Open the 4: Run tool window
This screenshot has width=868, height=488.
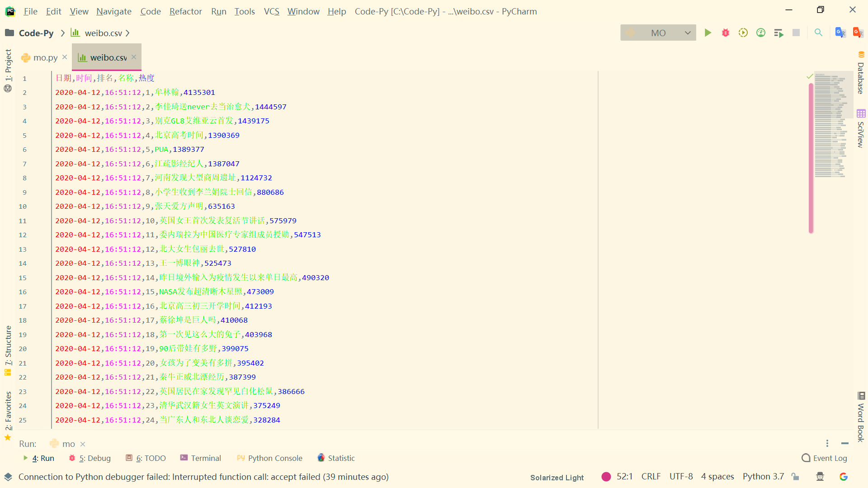click(39, 458)
